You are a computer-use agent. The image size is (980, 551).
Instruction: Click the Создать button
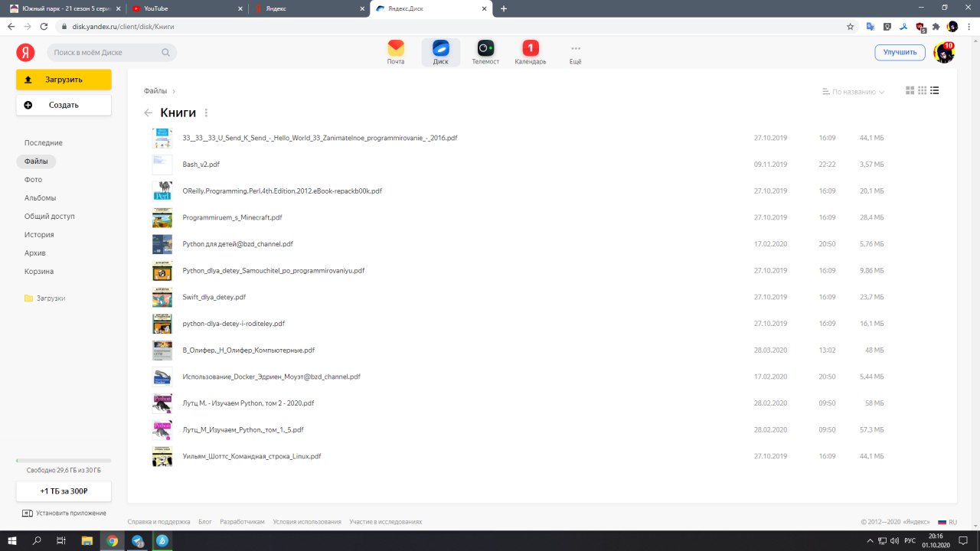coord(64,105)
